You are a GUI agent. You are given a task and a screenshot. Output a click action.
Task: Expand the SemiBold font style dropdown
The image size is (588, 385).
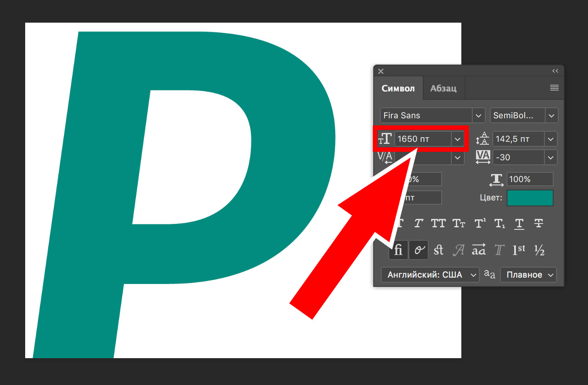pos(551,116)
